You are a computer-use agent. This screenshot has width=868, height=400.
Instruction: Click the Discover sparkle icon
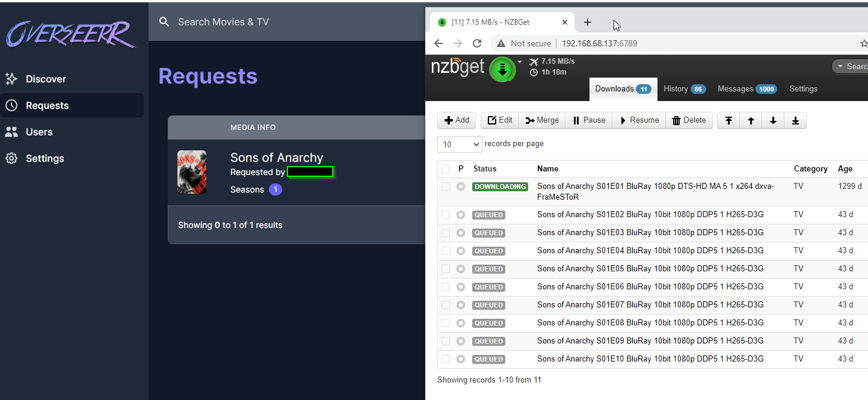click(11, 79)
